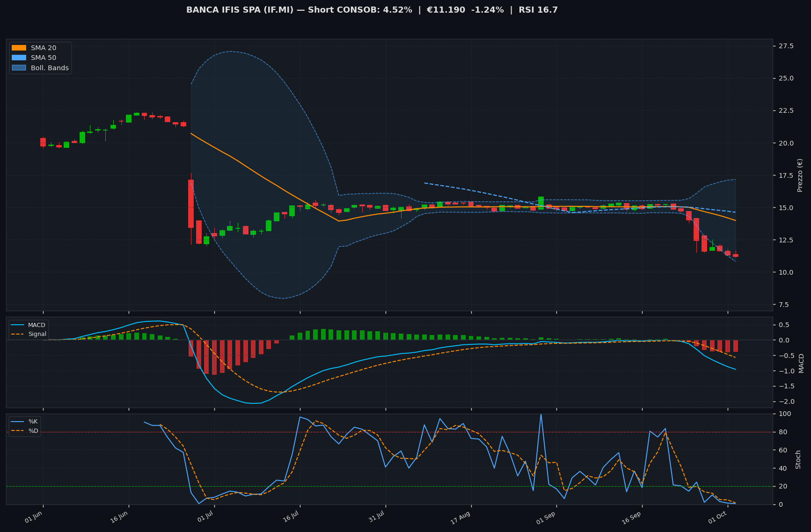Click the Prezzo (€) axis label
The width and height of the screenshot is (811, 532).
pyautogui.click(x=800, y=175)
